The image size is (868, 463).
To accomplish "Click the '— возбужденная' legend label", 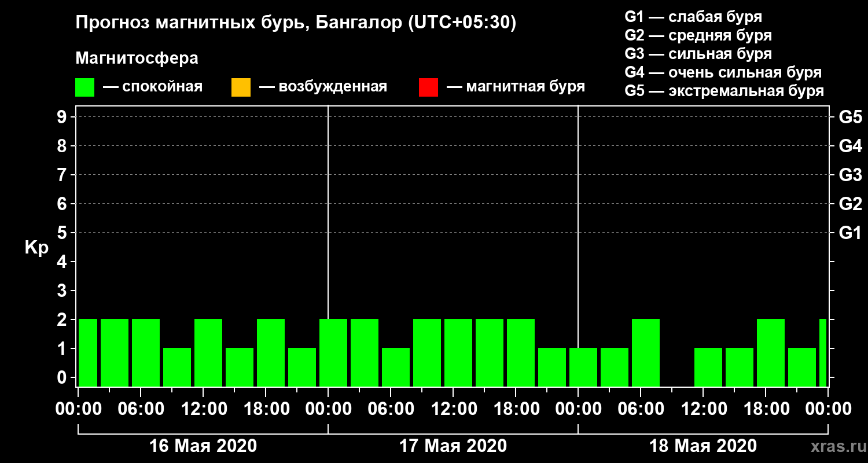I will pyautogui.click(x=323, y=87).
